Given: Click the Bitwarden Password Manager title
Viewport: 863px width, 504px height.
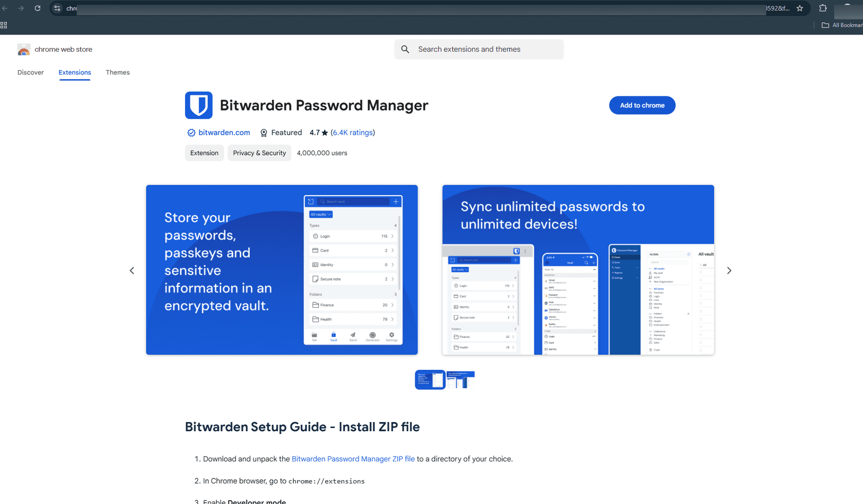Looking at the screenshot, I should (324, 105).
